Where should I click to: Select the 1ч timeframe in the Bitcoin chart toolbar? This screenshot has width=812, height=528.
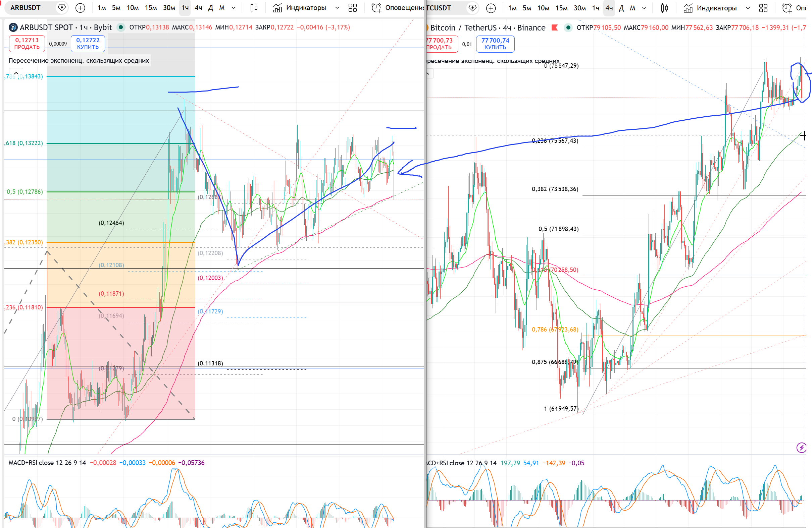click(x=596, y=8)
